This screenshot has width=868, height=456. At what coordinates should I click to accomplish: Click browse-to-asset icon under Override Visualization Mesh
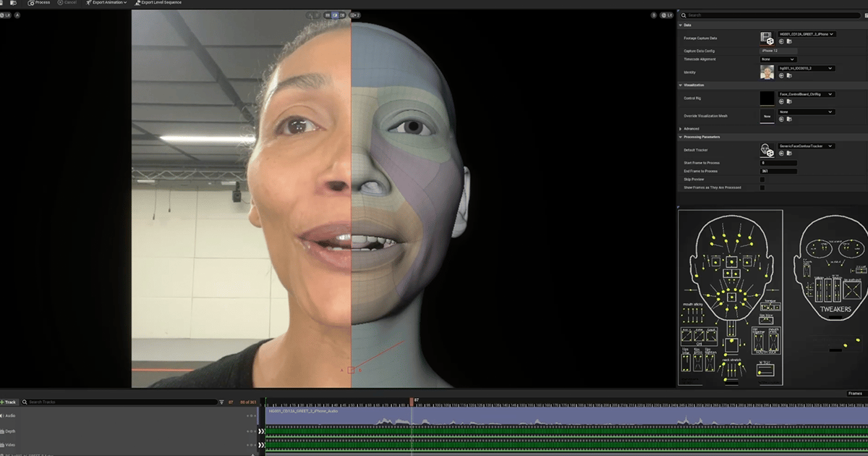(x=789, y=119)
